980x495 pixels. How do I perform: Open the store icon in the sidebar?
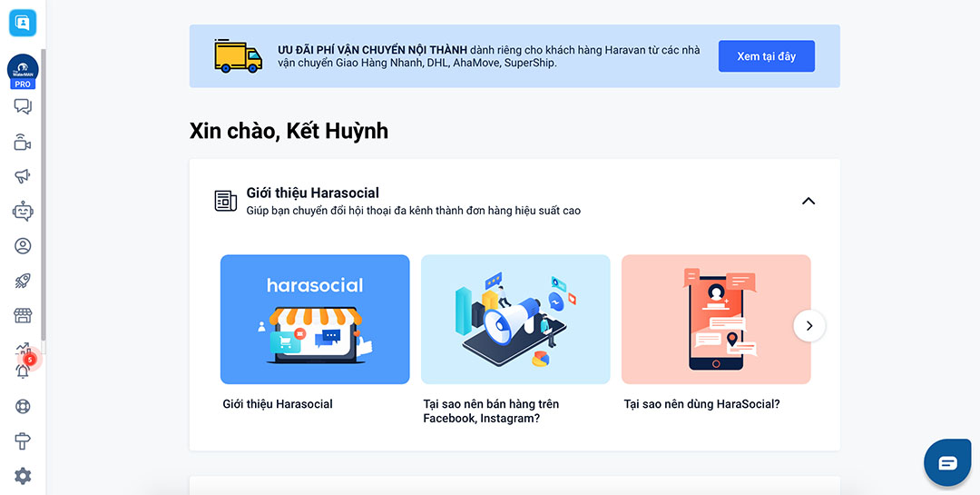click(23, 316)
